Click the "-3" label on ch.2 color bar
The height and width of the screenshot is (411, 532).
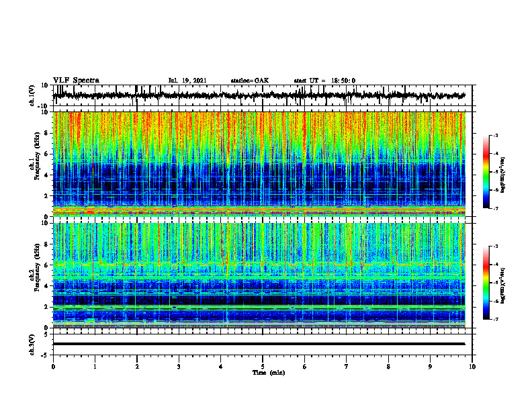pyautogui.click(x=496, y=246)
